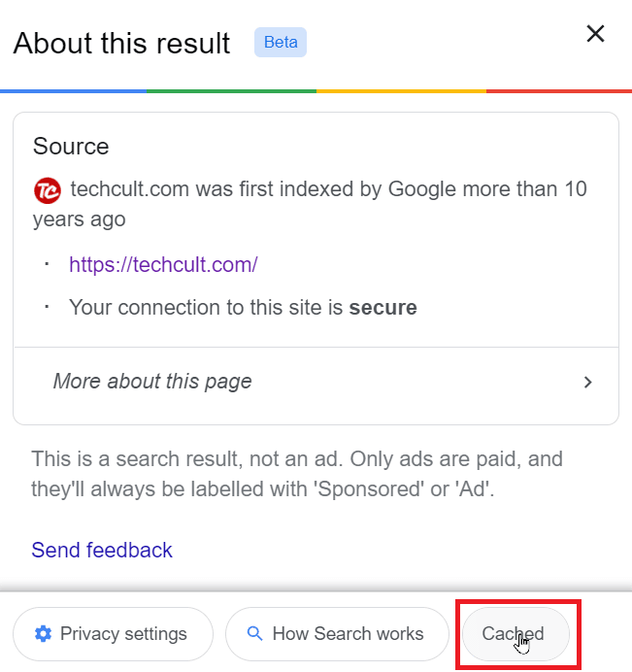Click the Source section heading

tap(71, 146)
